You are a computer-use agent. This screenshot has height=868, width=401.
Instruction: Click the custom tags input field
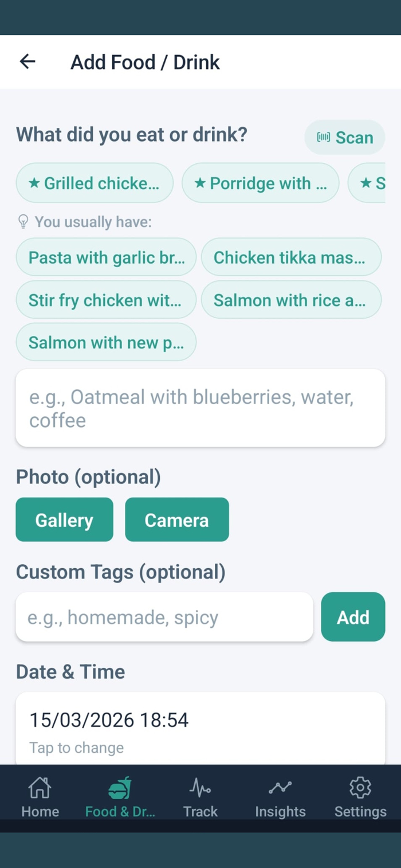click(x=164, y=617)
